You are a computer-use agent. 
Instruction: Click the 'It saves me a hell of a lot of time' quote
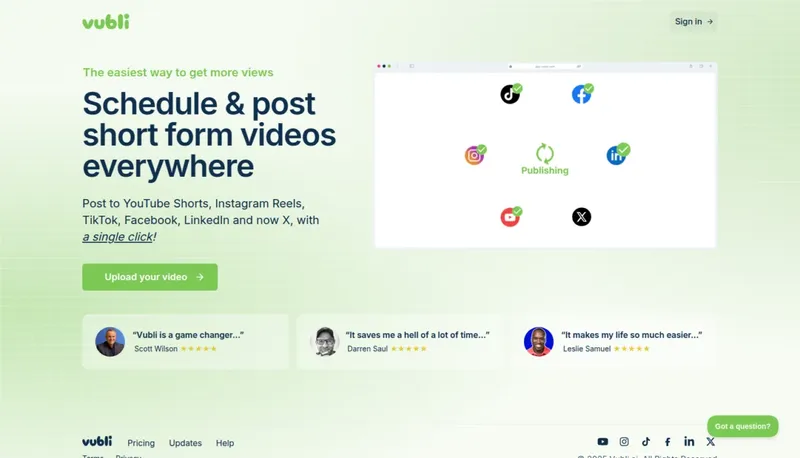[417, 335]
